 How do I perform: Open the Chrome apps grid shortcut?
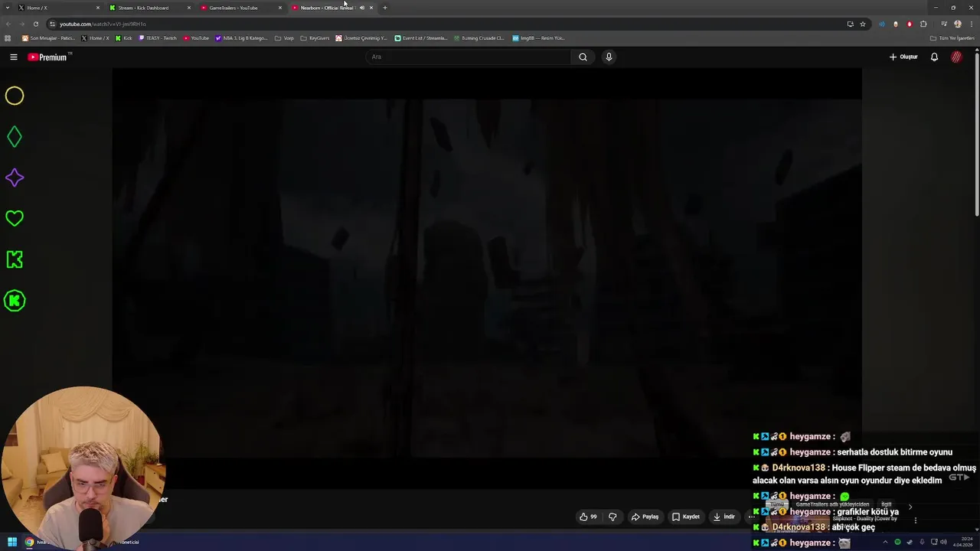click(x=8, y=37)
